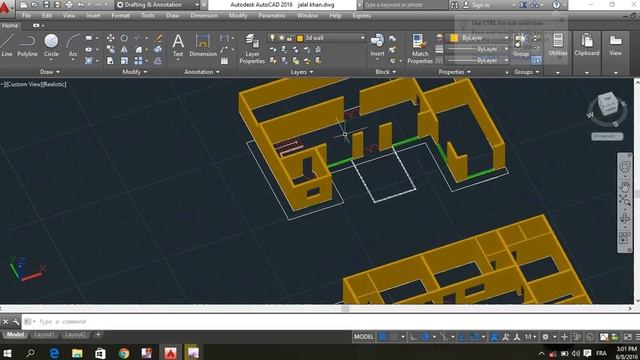Open the Dimension menu
The height and width of the screenshot is (360, 640).
[x=204, y=16]
